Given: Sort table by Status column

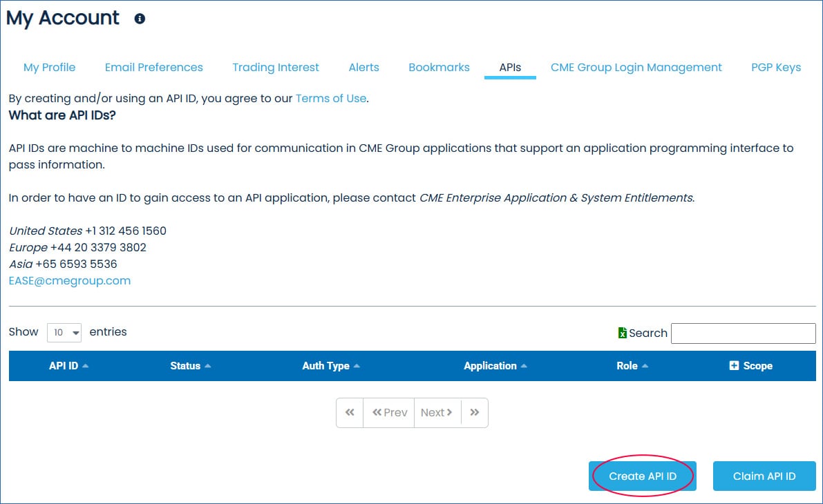Looking at the screenshot, I should pos(190,366).
